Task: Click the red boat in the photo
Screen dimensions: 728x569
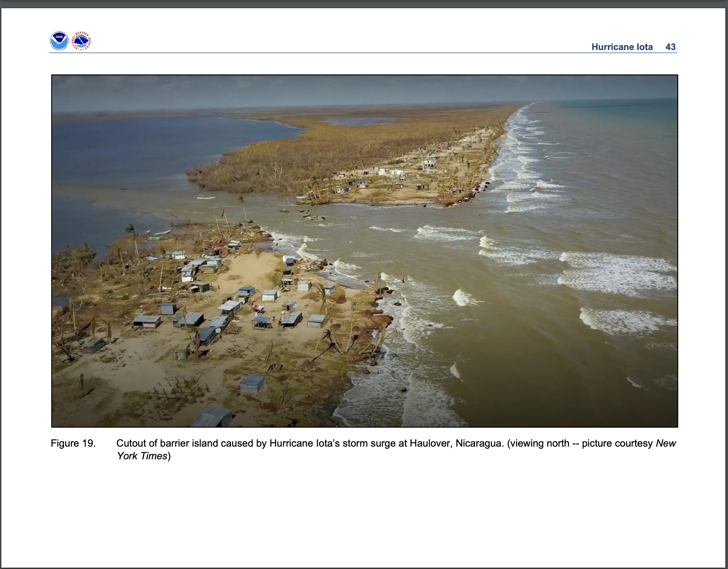Action: [x=215, y=245]
